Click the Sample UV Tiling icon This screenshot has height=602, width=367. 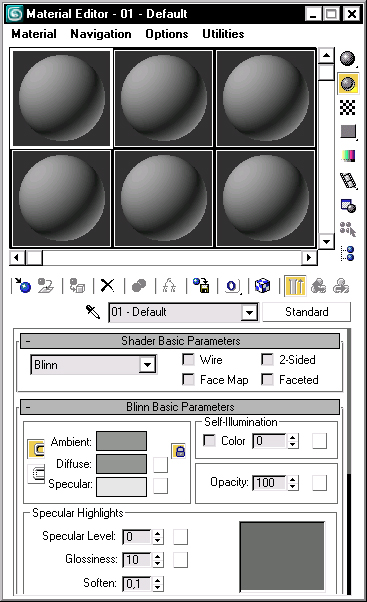pyautogui.click(x=348, y=132)
